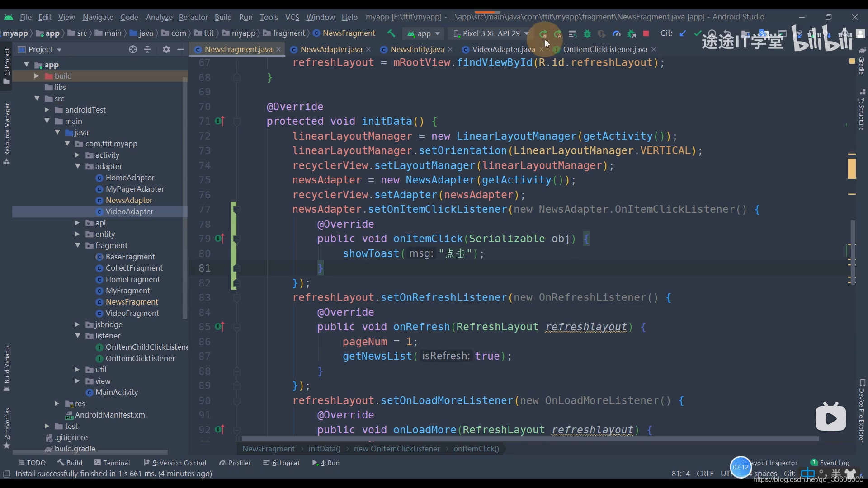
Task: Click Collapse All icon in Project panel
Action: click(x=147, y=49)
